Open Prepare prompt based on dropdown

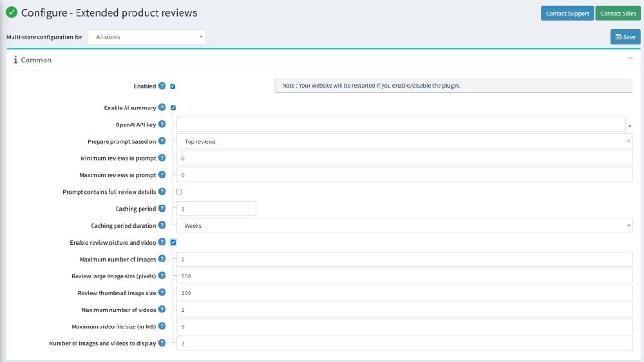click(x=404, y=141)
